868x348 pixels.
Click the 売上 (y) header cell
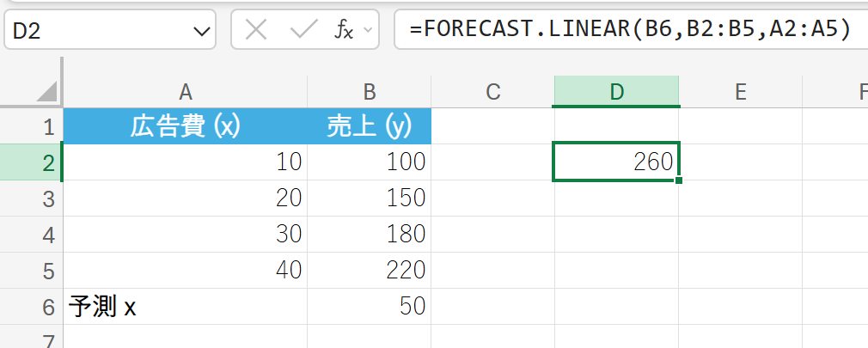(x=369, y=127)
